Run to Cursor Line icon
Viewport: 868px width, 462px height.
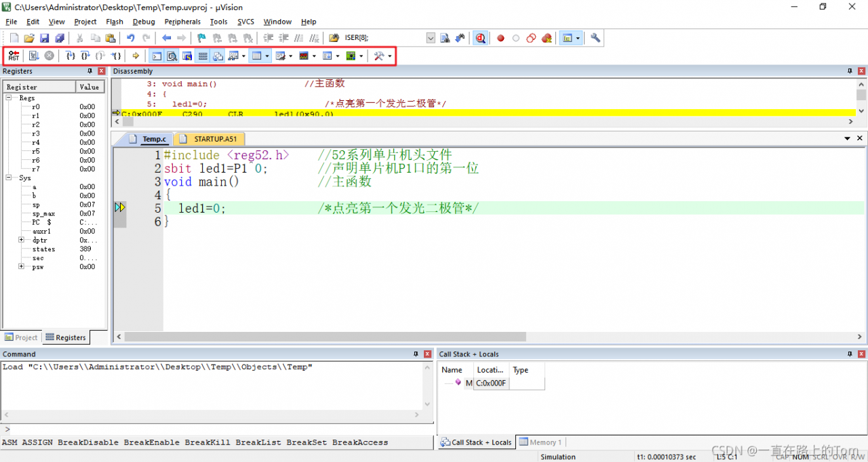point(116,56)
